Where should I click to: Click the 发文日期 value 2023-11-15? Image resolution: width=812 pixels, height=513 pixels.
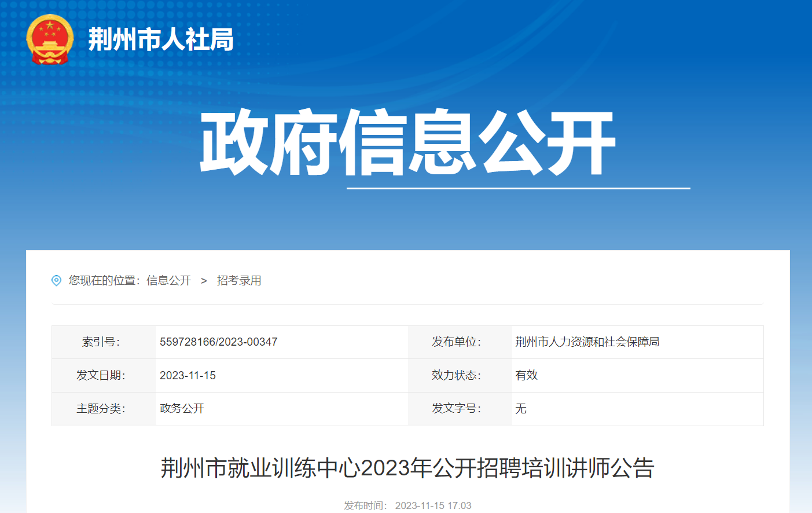188,376
